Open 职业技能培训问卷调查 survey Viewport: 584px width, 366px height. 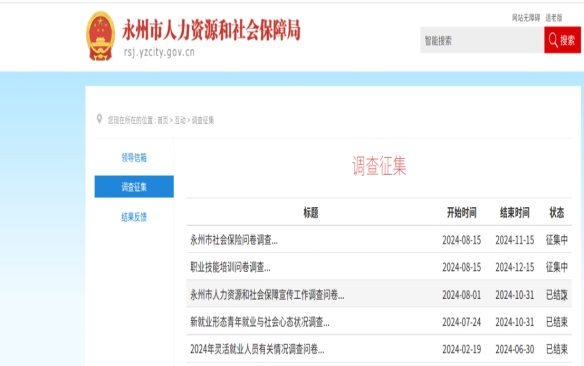point(231,267)
